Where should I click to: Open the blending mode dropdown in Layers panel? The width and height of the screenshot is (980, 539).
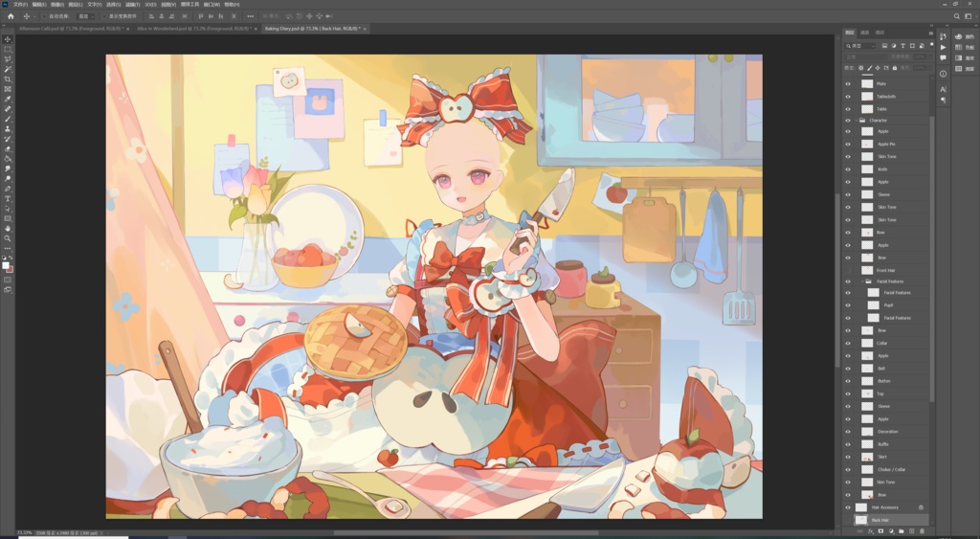tap(865, 56)
